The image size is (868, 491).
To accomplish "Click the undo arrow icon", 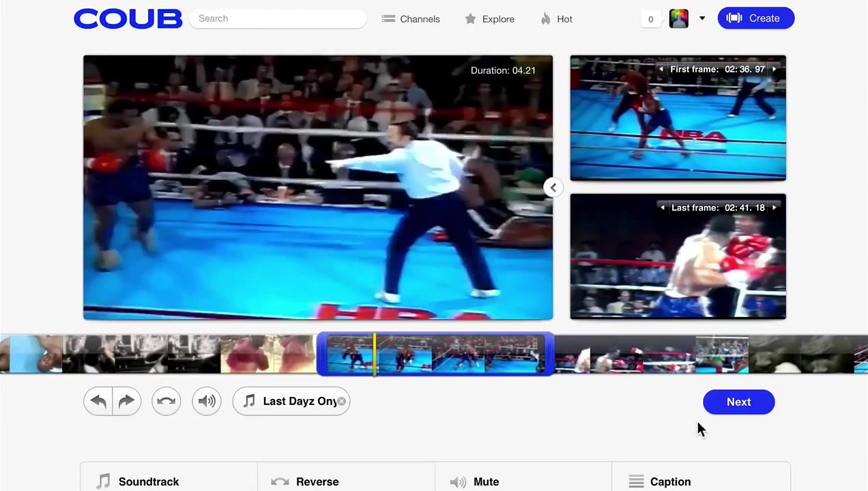I will (x=99, y=402).
